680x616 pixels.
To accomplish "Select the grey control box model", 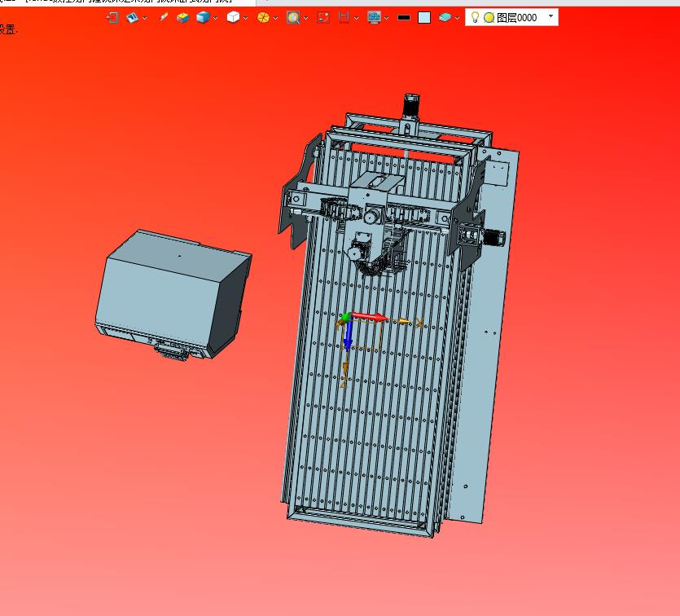I will pos(173,295).
